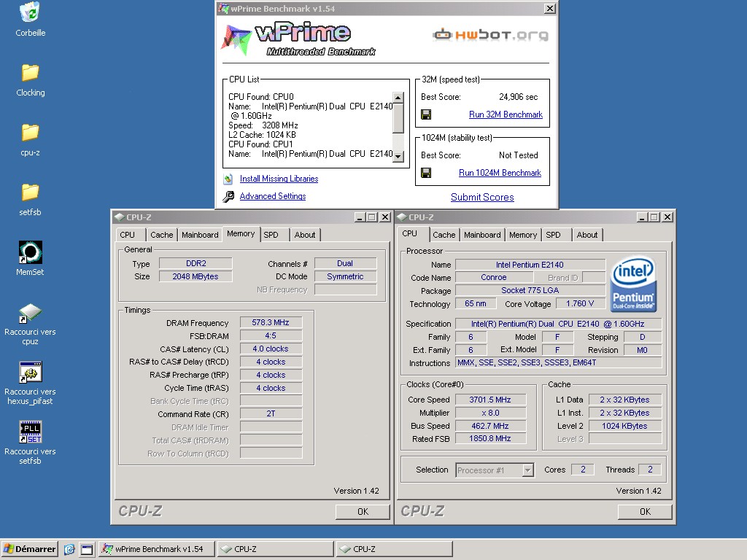Click OK in the left CPU-Z window
Screen dimensions: 747x560
click(363, 511)
